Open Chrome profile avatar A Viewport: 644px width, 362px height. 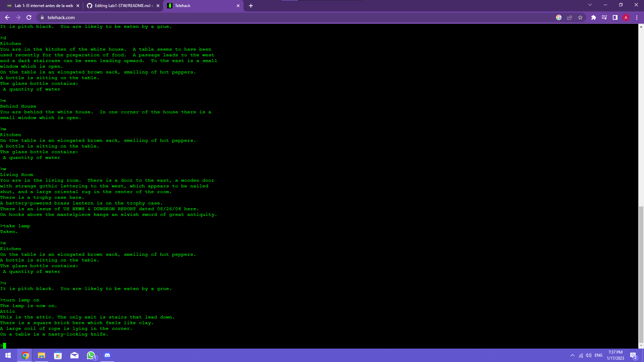click(626, 17)
